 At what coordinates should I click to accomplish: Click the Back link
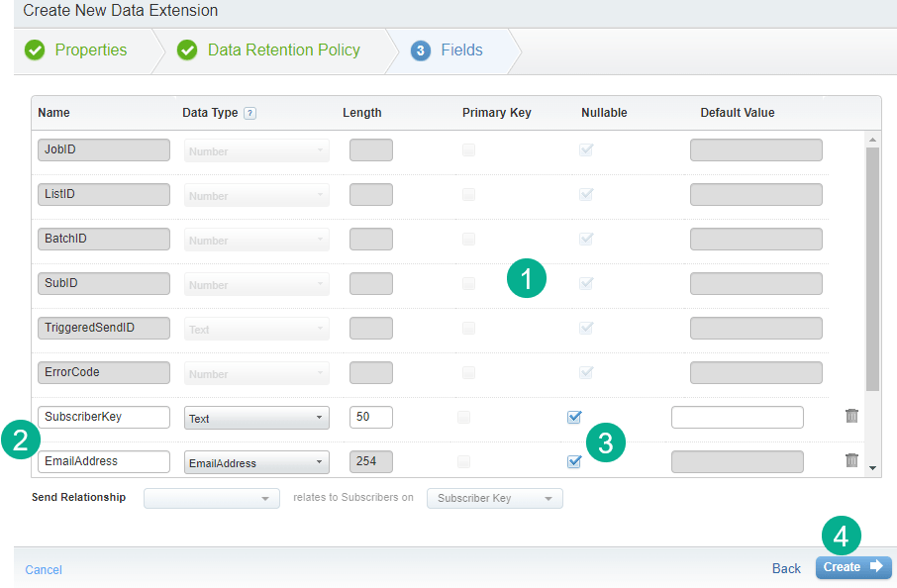click(x=786, y=568)
